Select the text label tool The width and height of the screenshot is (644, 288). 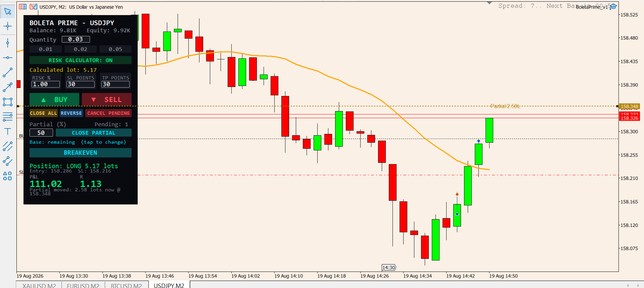[8, 131]
